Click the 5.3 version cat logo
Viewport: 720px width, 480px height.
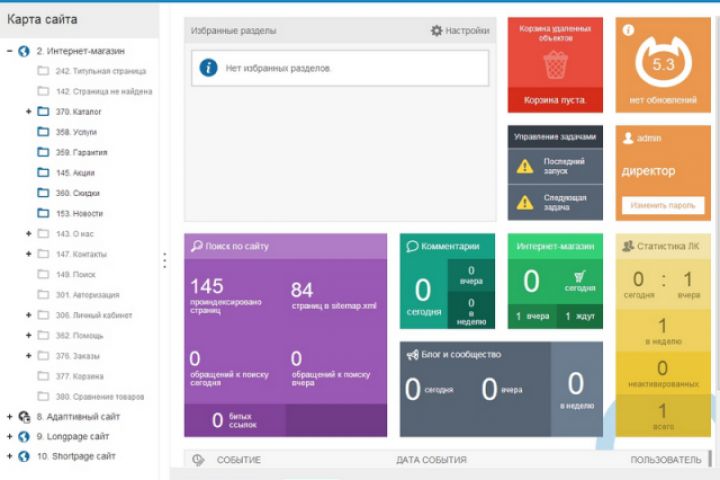coord(663,62)
